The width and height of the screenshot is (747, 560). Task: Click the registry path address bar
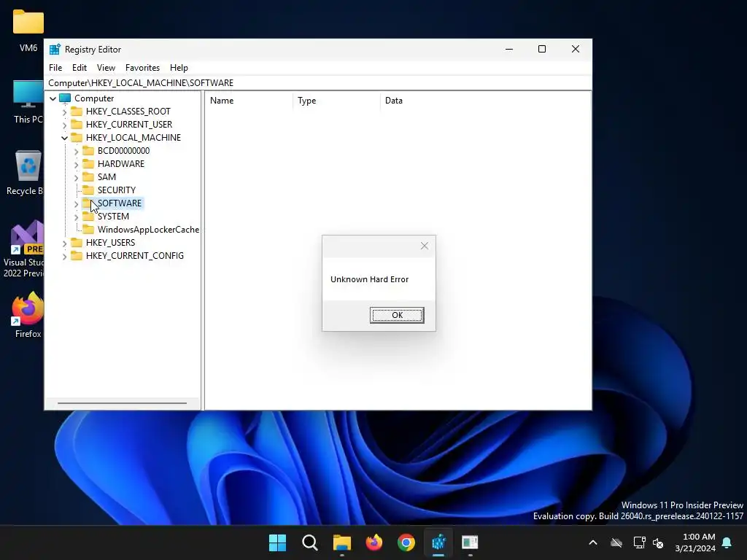[x=318, y=83]
